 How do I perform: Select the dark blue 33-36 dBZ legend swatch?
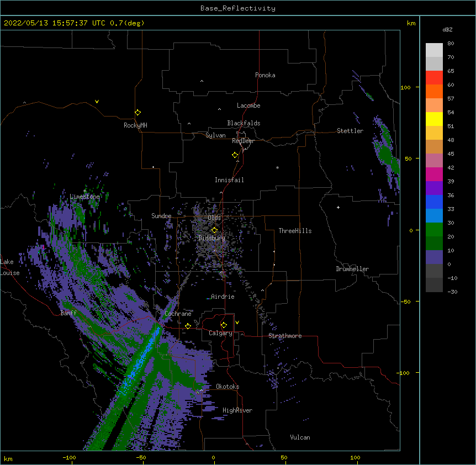coord(434,202)
